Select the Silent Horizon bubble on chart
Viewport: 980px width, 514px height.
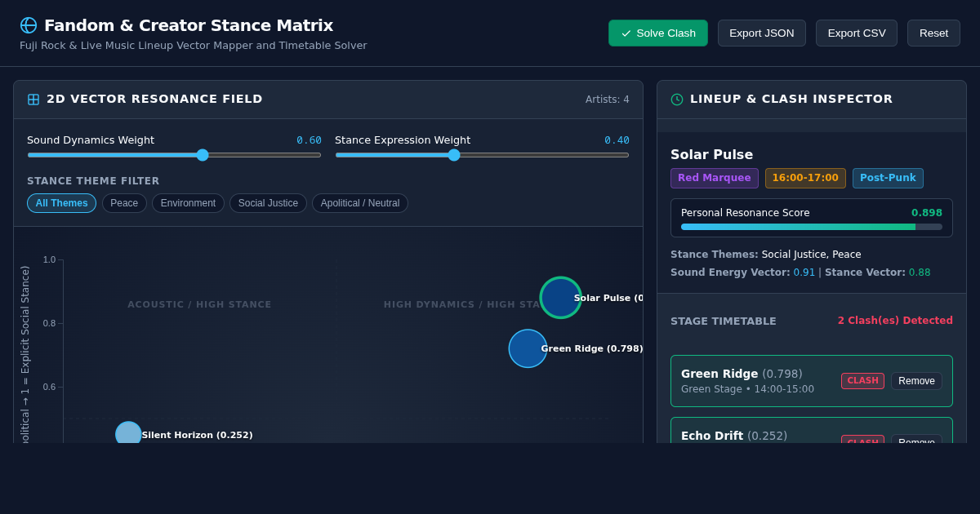click(128, 434)
